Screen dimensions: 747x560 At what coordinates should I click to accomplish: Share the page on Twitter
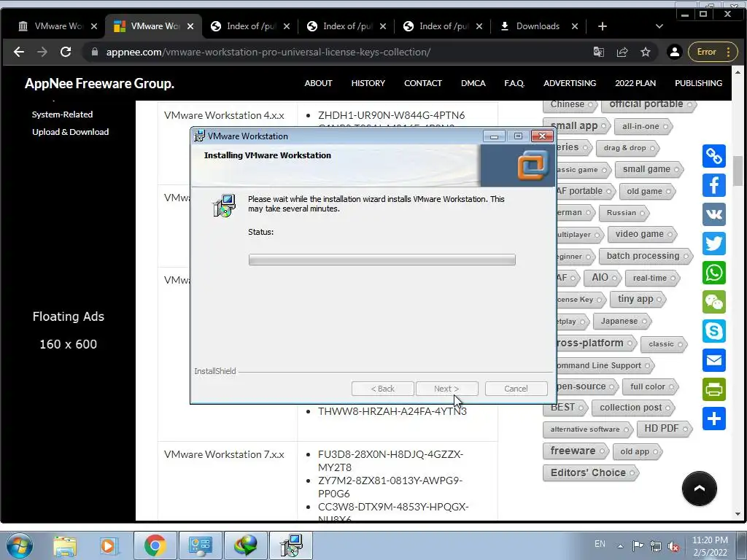click(x=713, y=244)
